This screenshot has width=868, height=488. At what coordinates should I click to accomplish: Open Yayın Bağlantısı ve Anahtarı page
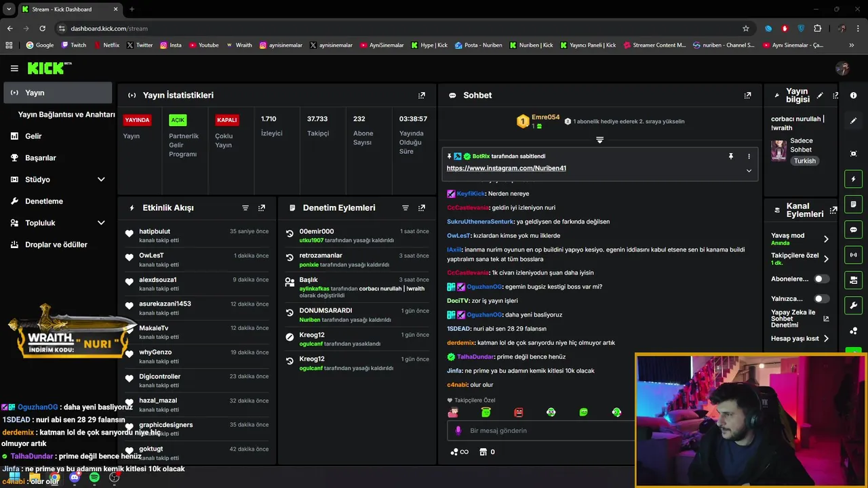66,115
